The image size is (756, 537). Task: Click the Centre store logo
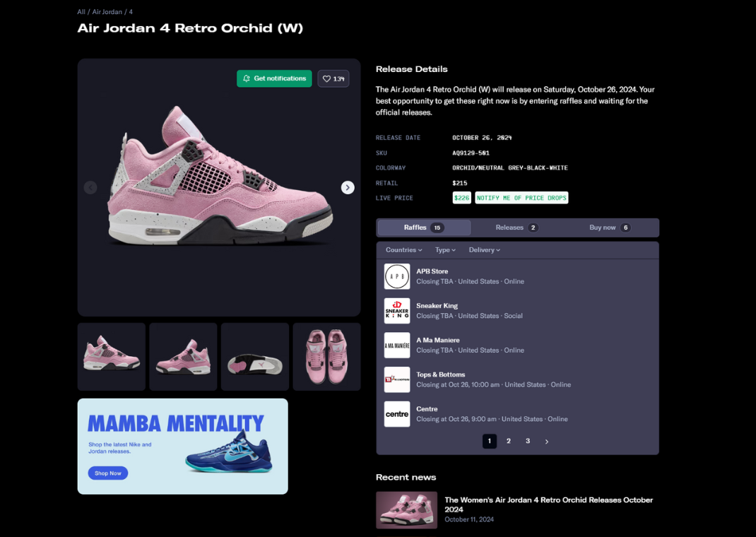(397, 414)
